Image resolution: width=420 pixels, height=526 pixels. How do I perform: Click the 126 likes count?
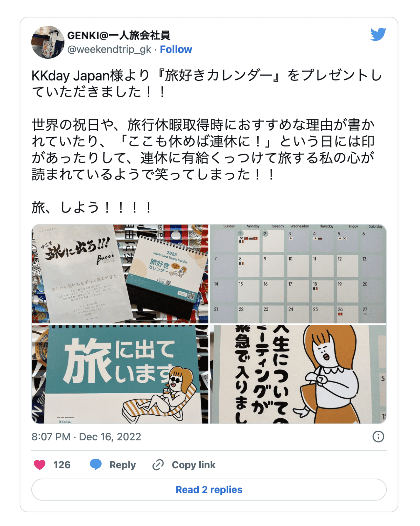coord(62,465)
